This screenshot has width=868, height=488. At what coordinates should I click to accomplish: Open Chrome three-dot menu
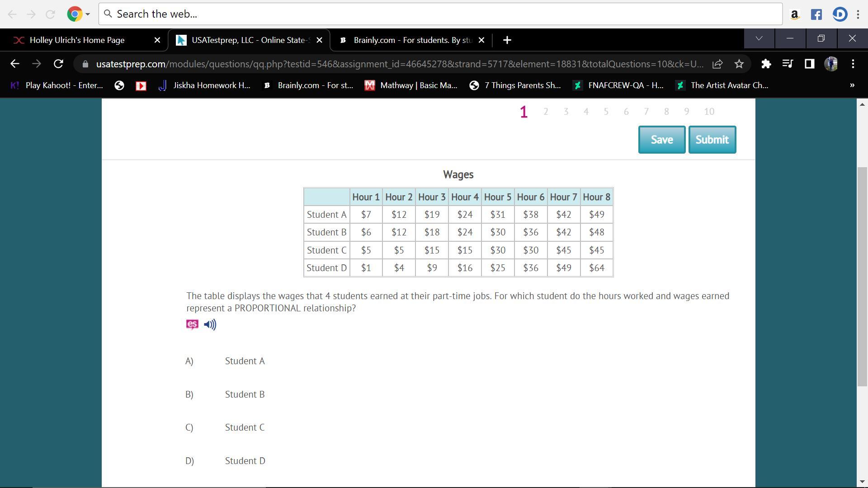[x=853, y=64]
